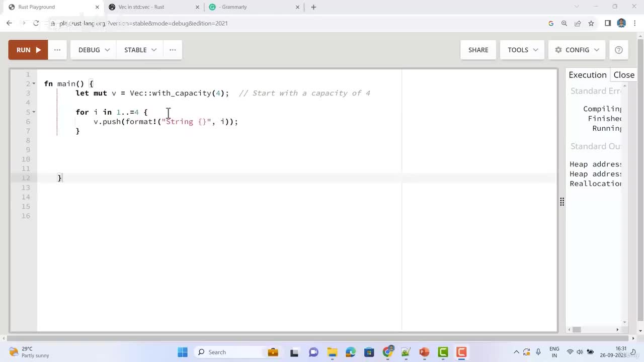Switch to the Execution output tab

click(x=588, y=75)
